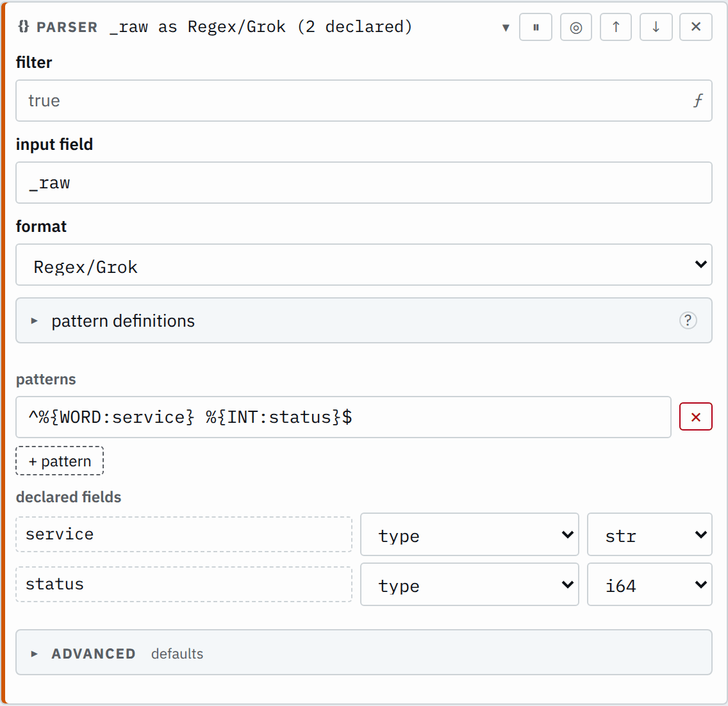
Task: Delete the pattern with red X button
Action: (x=695, y=417)
